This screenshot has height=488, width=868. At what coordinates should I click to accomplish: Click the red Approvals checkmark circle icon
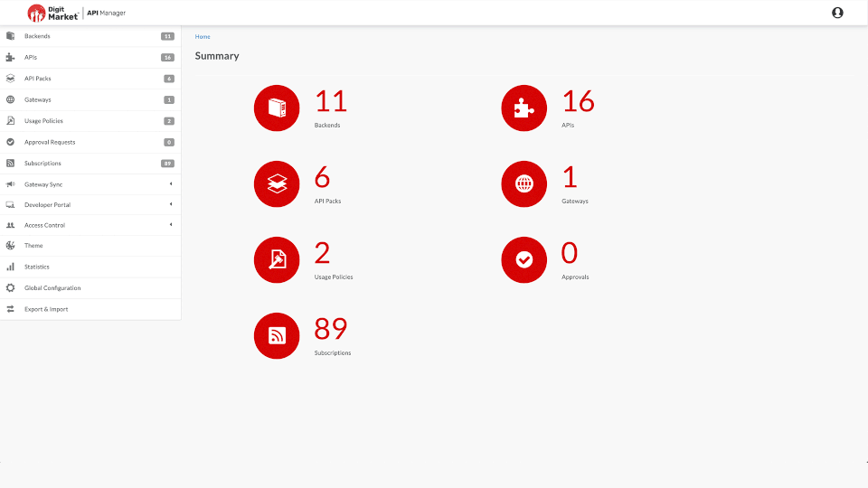[x=524, y=259]
